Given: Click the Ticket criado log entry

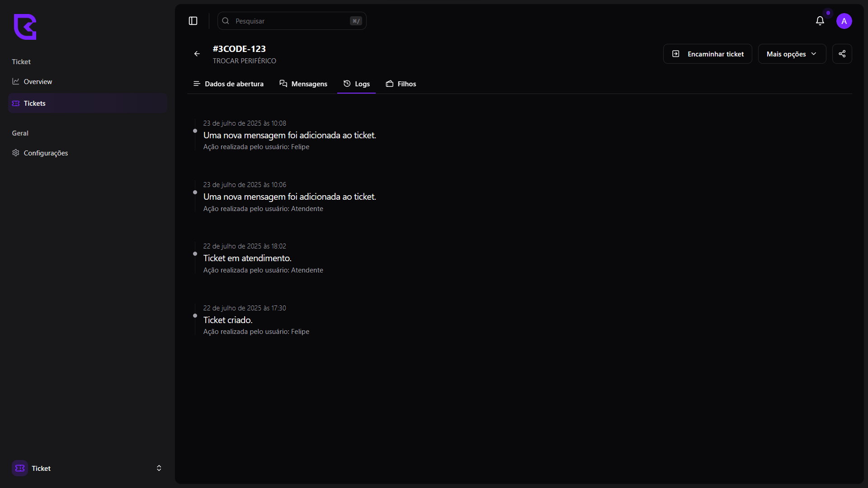Looking at the screenshot, I should pyautogui.click(x=228, y=320).
